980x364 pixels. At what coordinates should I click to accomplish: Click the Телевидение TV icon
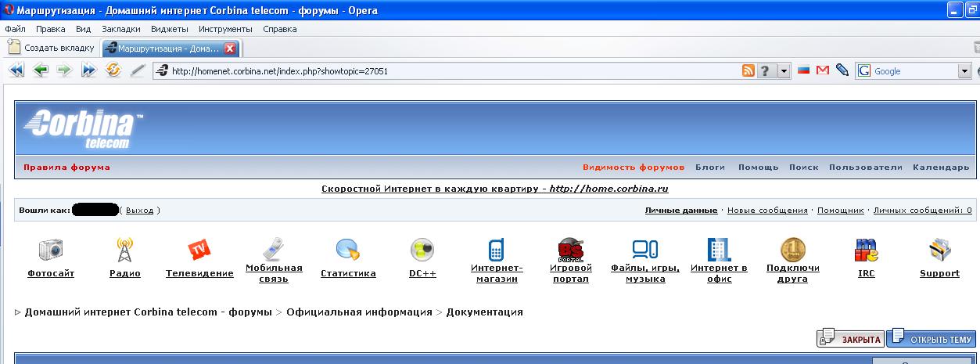(x=199, y=250)
